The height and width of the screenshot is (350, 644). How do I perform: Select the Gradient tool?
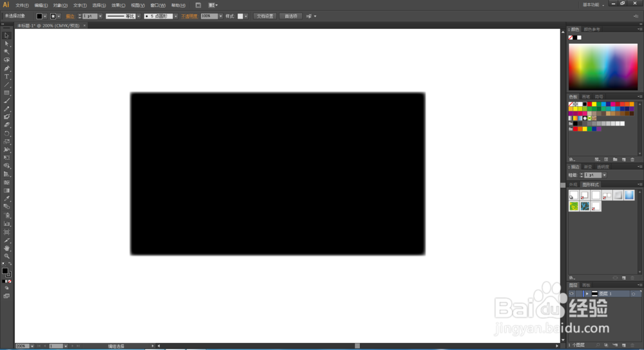point(6,190)
